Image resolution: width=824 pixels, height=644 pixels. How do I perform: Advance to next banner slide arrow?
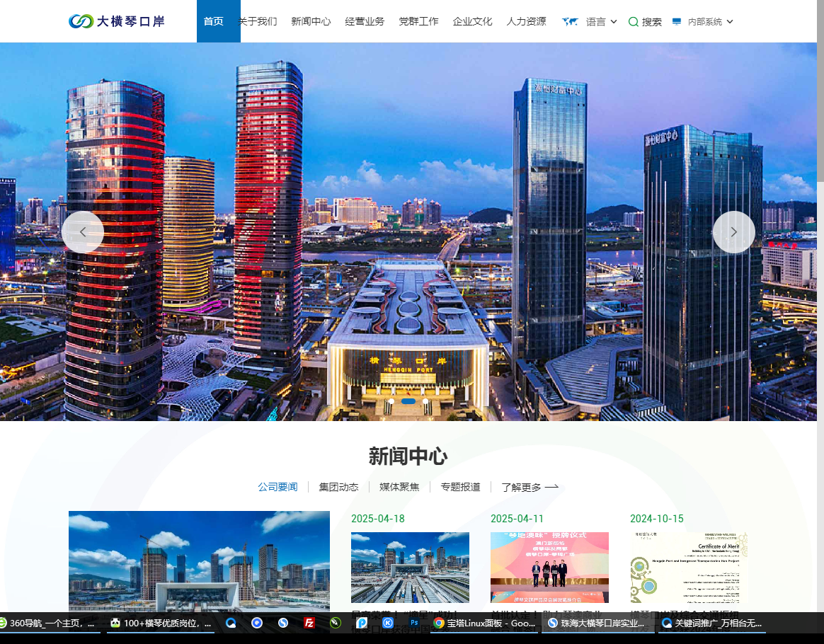coord(733,232)
